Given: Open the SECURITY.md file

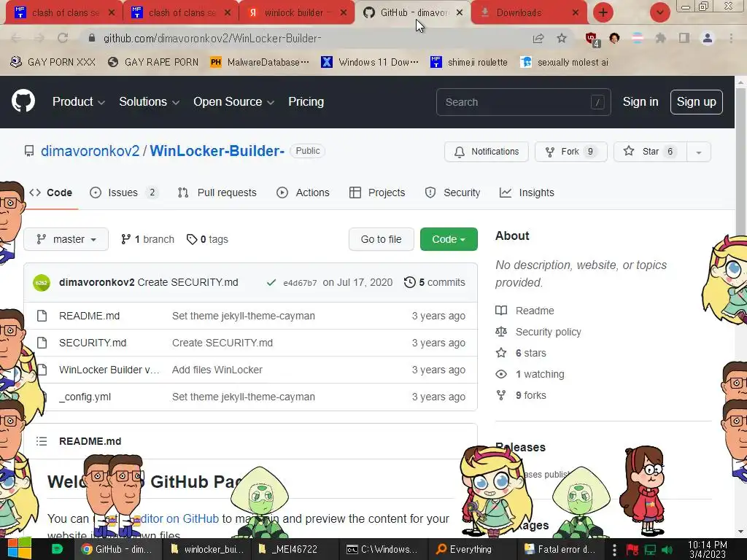Looking at the screenshot, I should click(93, 343).
